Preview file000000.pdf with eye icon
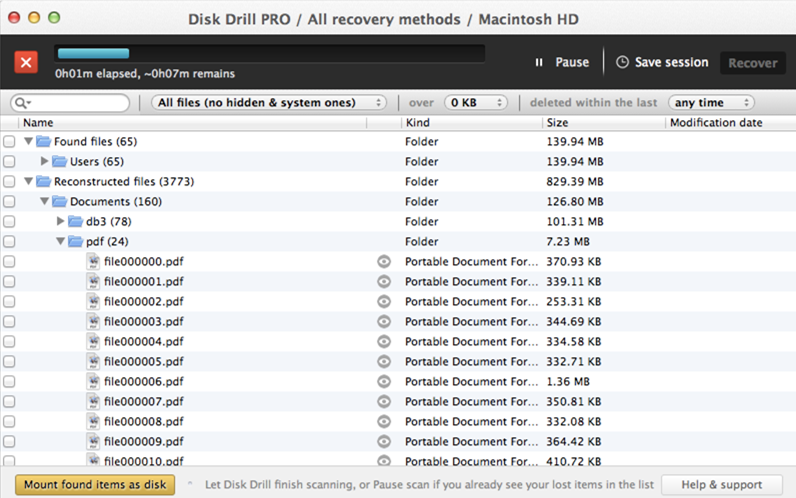796x498 pixels. click(x=384, y=261)
